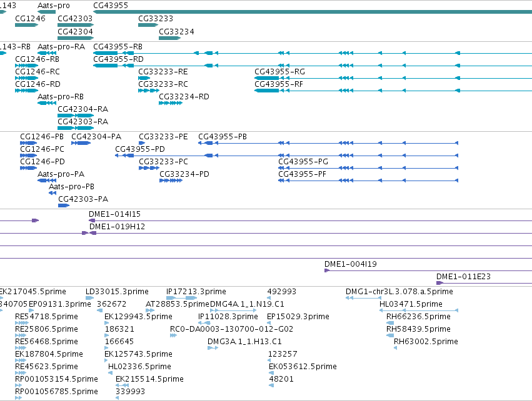This screenshot has height=401, width=532.
Task: Click the CG33233 gene label
Action: click(x=156, y=18)
